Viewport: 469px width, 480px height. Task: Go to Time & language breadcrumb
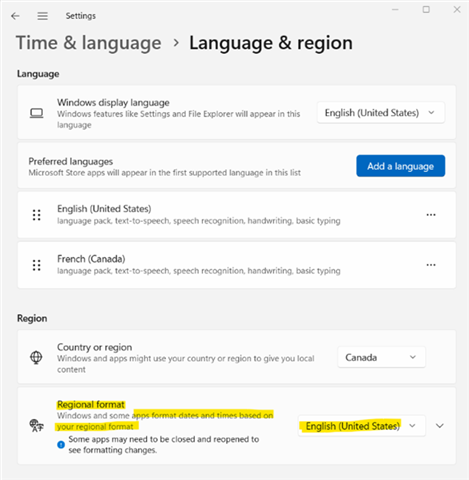click(x=89, y=43)
